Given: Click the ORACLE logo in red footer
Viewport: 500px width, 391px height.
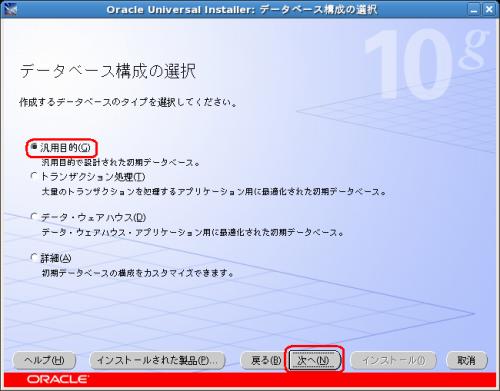Looking at the screenshot, I should pyautogui.click(x=58, y=379).
